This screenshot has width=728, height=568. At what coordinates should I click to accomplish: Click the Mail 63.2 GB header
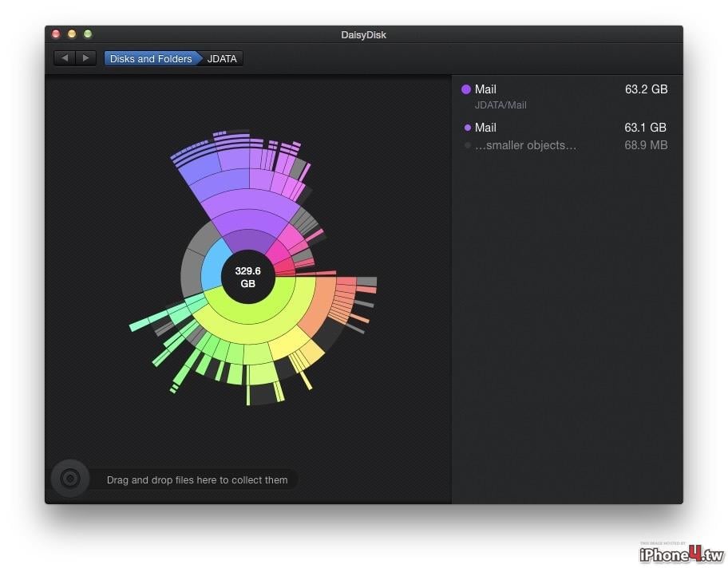[564, 89]
